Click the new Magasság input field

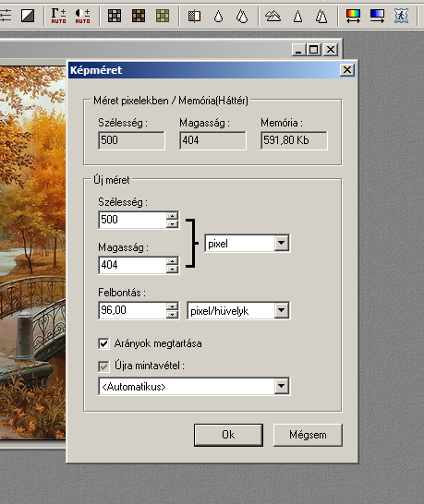[132, 265]
